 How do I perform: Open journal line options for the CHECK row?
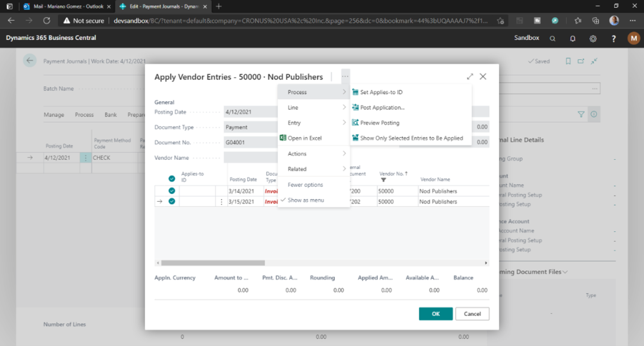[x=86, y=158]
